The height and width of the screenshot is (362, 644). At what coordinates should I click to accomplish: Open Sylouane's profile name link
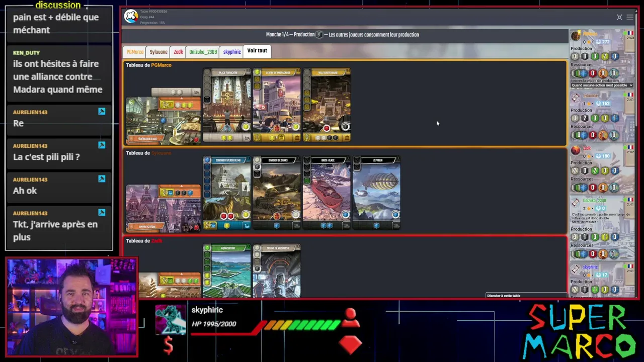pos(590,96)
